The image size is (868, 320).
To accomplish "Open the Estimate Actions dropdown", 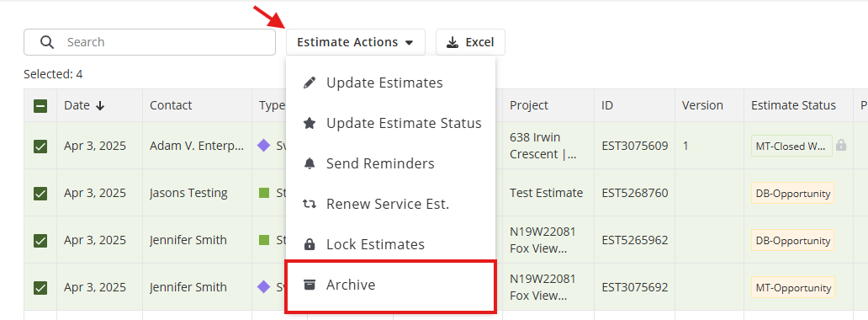I will [356, 42].
